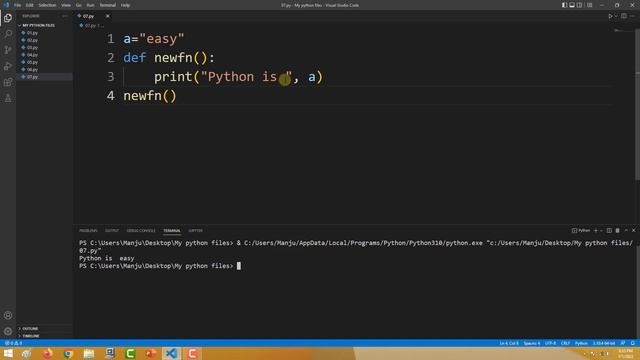Expand the Outline section
This screenshot has height=360, width=640.
(x=44, y=328)
